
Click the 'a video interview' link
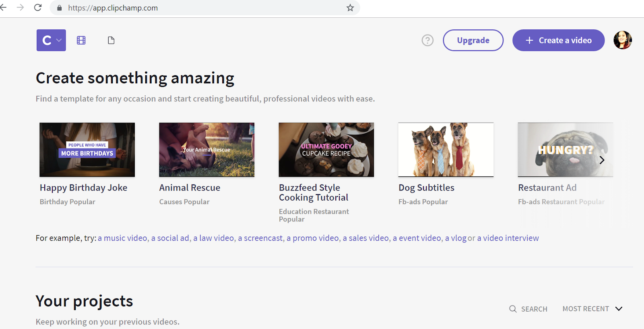tap(508, 238)
